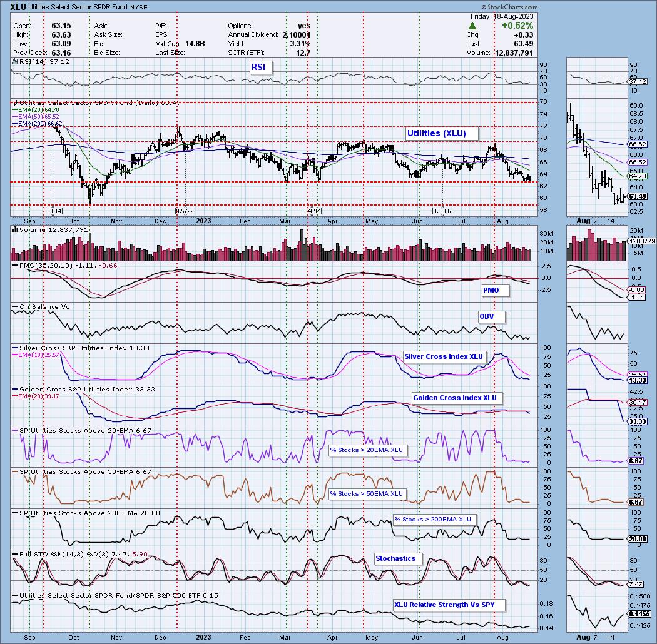Click the volume bars icon beside Volume label
This screenshot has width=657, height=644.
click(14, 229)
